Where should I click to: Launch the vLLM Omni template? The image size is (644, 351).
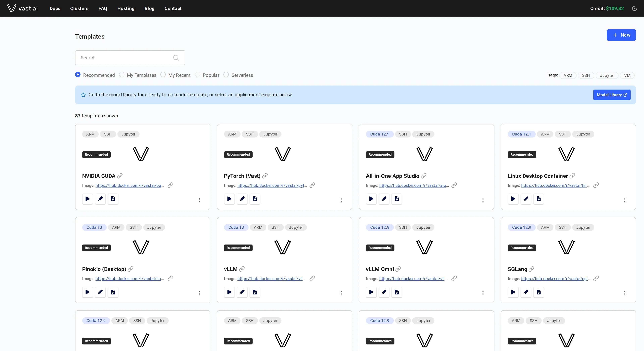371,292
